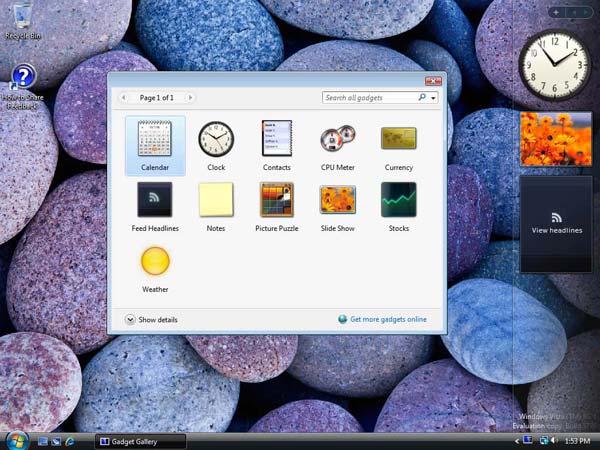
Task: Click the Gadget Gallery taskbar button
Action: click(140, 441)
